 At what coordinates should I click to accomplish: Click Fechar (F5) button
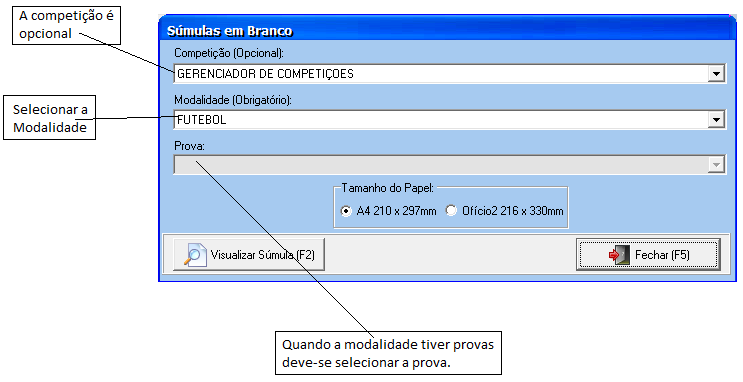(x=648, y=255)
